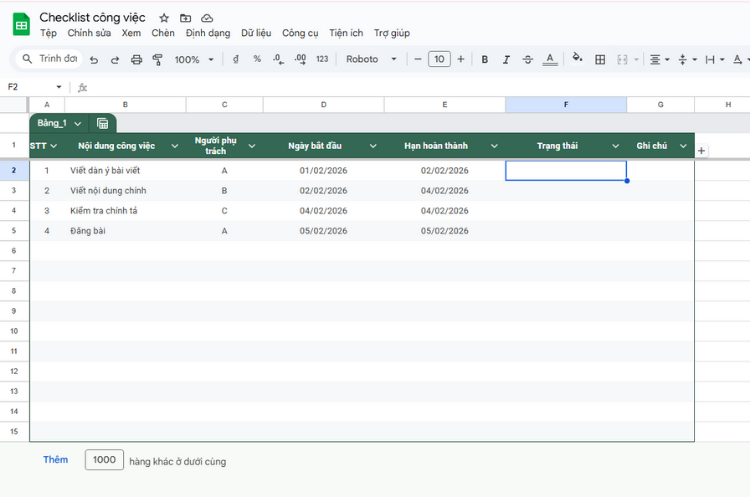
Task: Select cell Viết dàn ý bài viết
Action: pos(125,170)
